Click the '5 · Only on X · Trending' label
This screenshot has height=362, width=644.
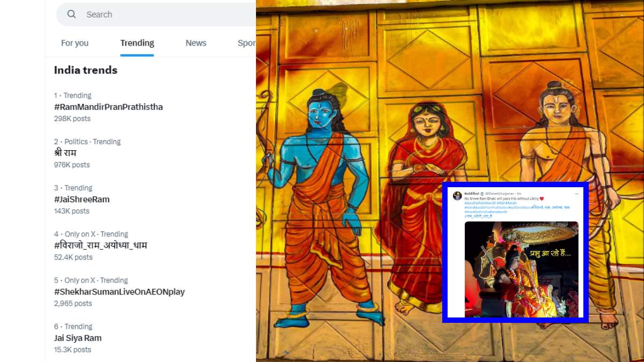(91, 280)
